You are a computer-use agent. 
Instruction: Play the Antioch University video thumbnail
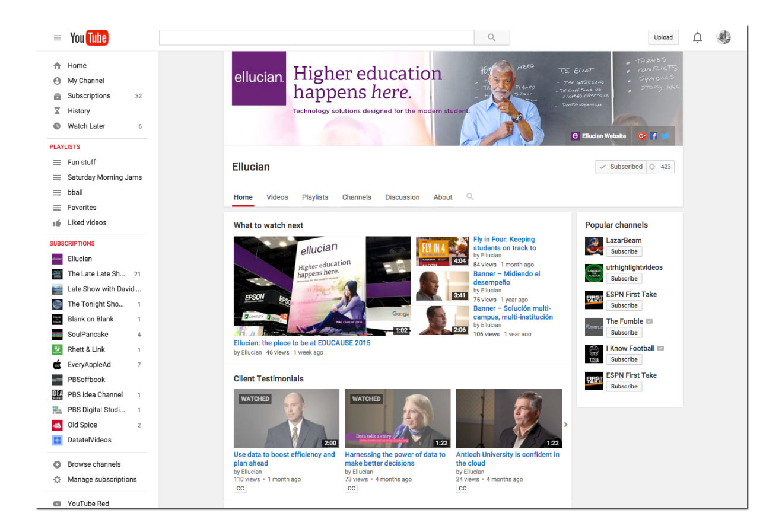[x=509, y=418]
